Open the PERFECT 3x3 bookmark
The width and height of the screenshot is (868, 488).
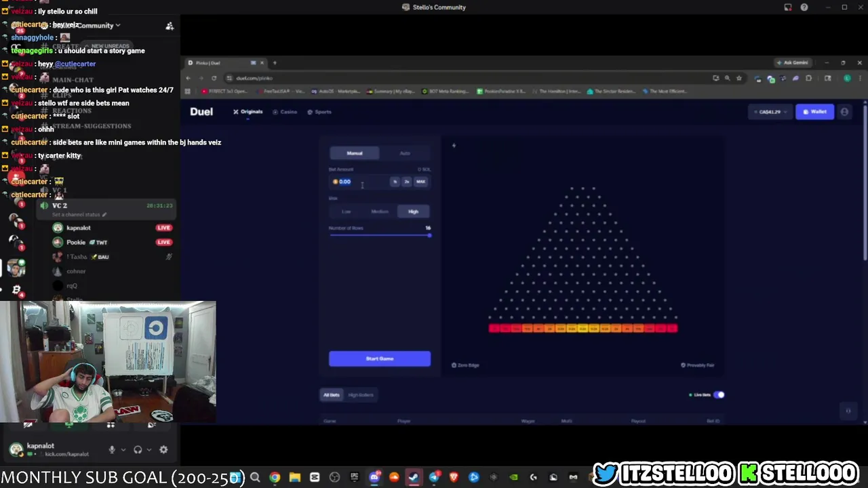[x=224, y=91]
